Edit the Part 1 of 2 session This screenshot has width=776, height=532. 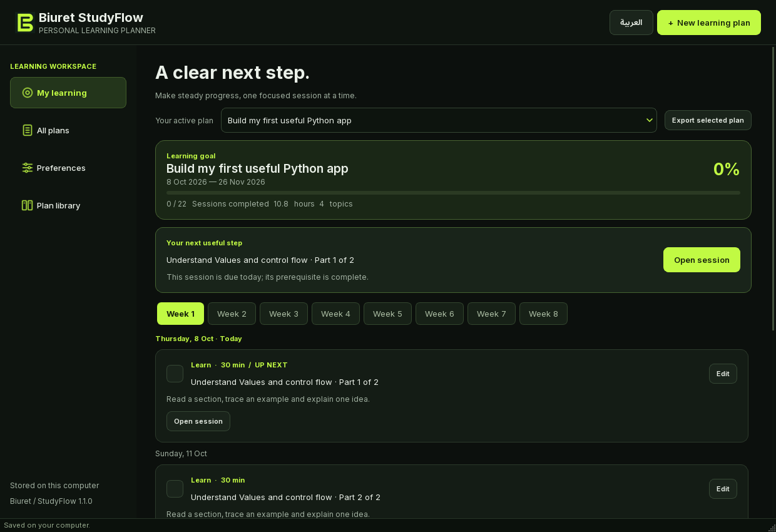723,374
